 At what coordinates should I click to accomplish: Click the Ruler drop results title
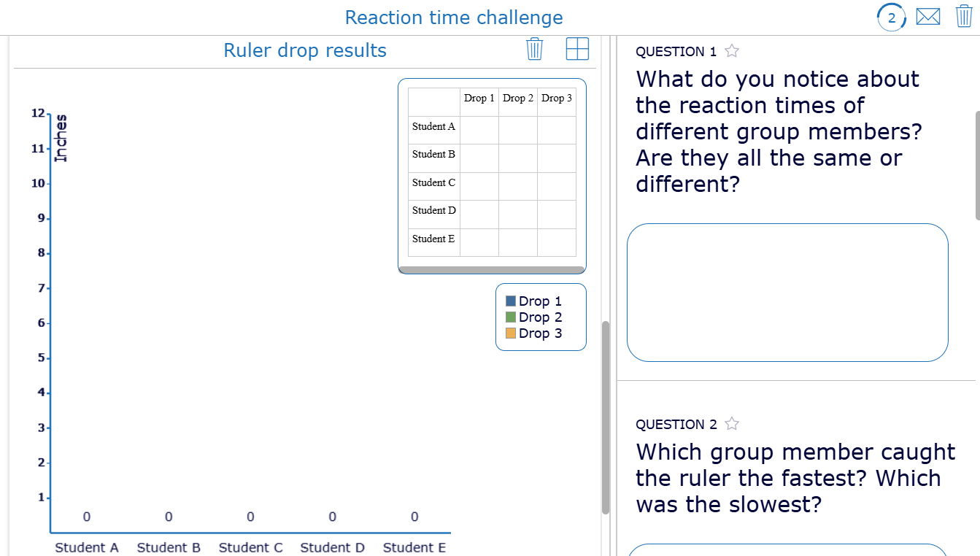[x=304, y=50]
